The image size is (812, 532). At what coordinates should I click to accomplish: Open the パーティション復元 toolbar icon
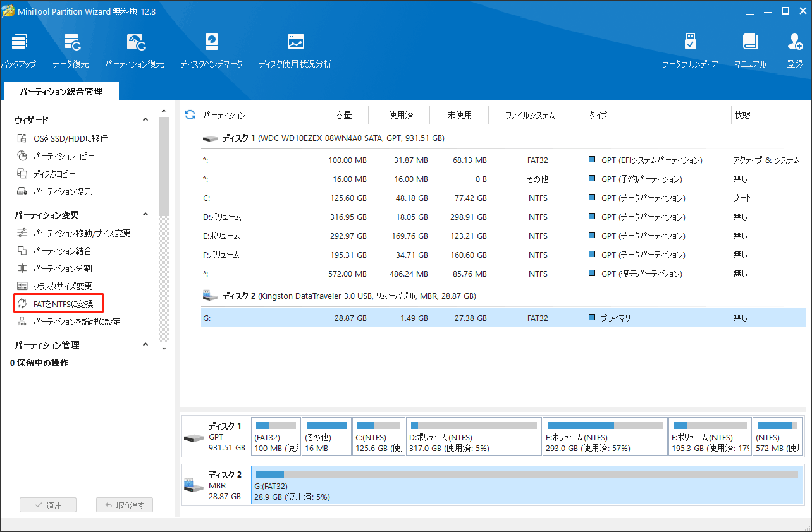click(x=135, y=51)
